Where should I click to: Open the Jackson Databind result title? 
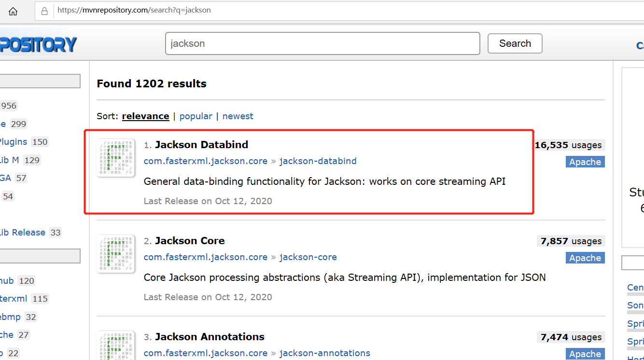(201, 145)
